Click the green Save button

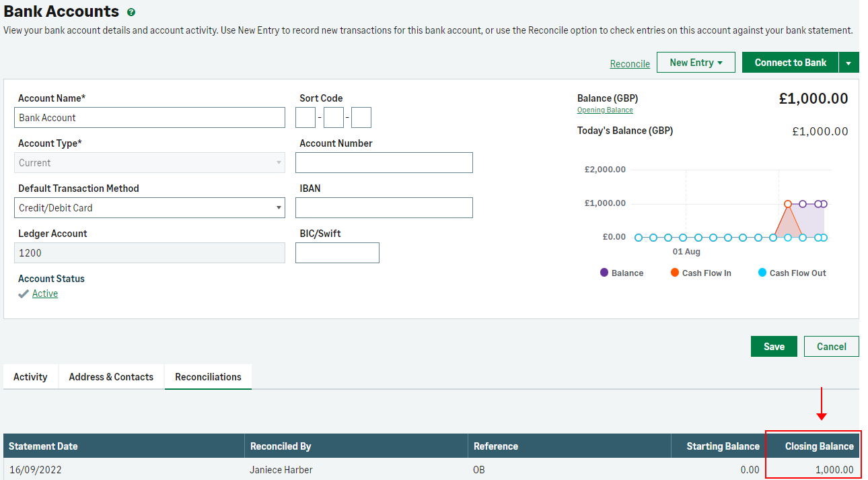coord(774,347)
